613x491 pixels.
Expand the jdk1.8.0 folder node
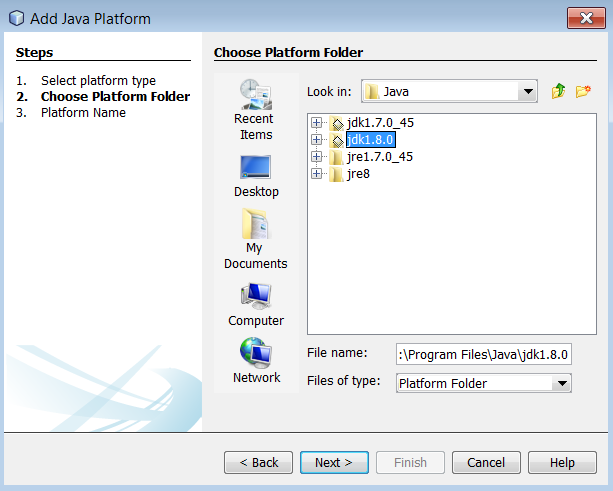[317, 140]
